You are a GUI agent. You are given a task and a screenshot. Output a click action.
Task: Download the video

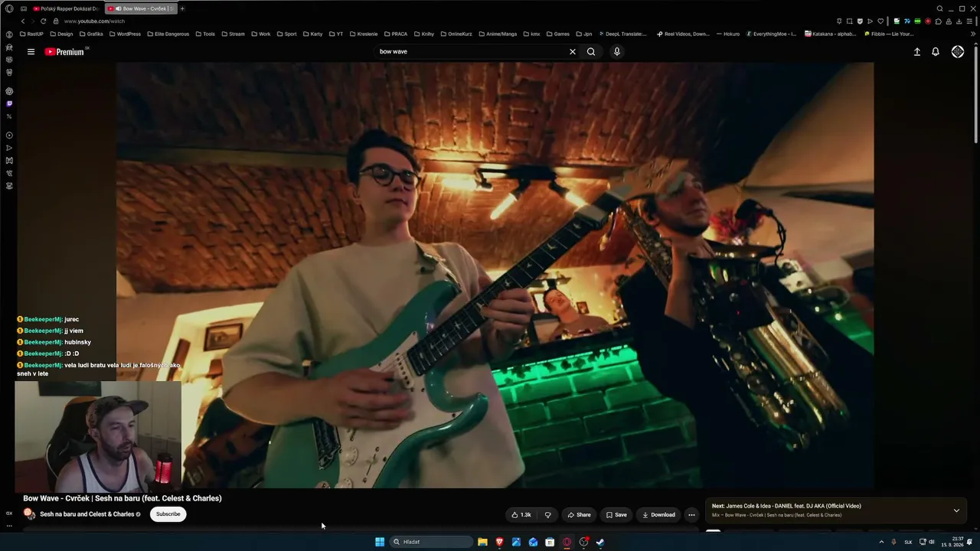658,515
